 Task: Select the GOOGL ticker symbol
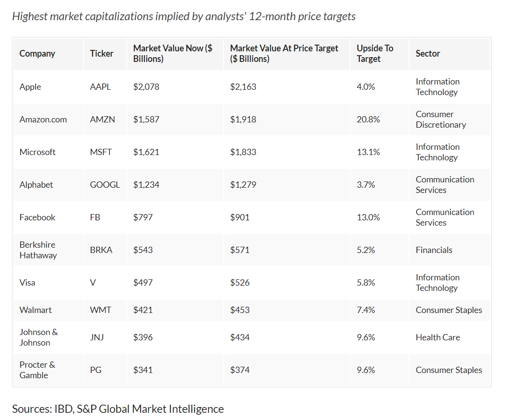coord(105,185)
